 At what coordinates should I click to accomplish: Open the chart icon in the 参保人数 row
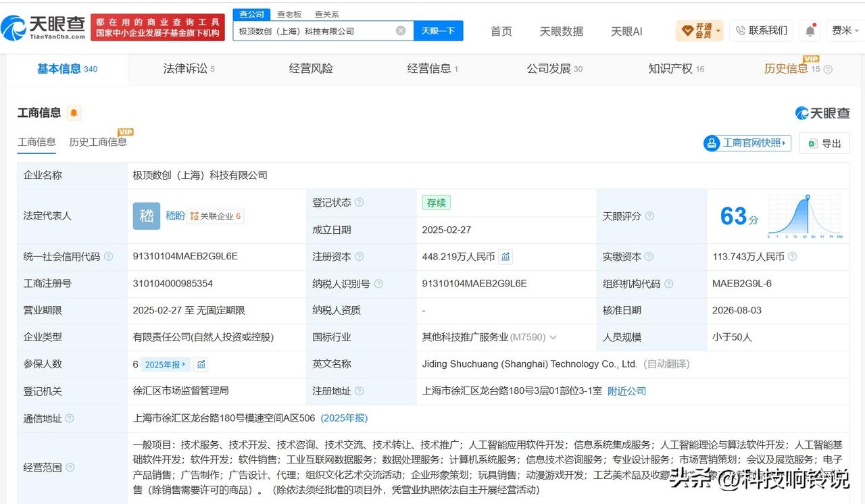click(x=201, y=364)
